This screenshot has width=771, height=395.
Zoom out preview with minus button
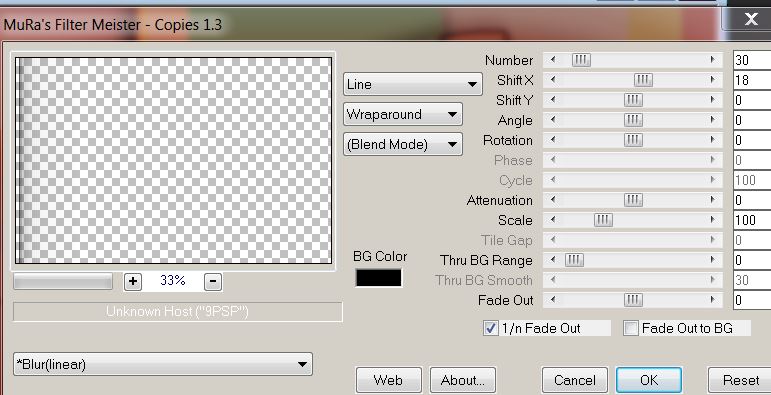[212, 281]
